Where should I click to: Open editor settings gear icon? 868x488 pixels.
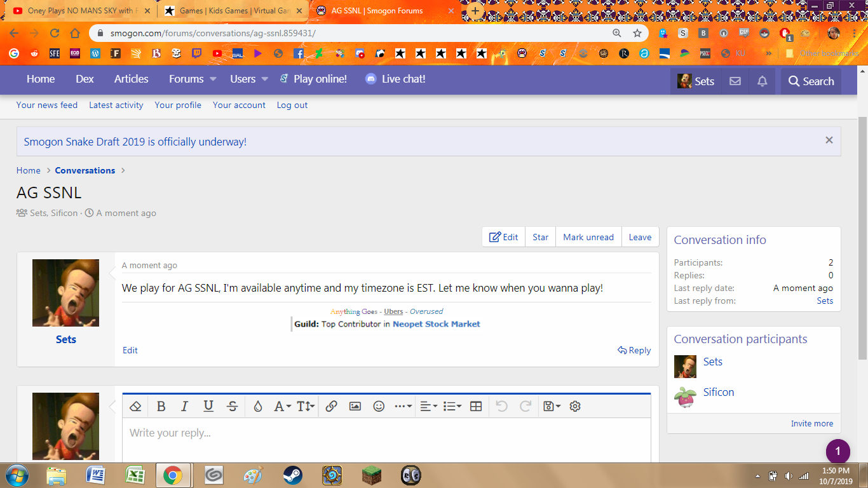click(x=575, y=407)
